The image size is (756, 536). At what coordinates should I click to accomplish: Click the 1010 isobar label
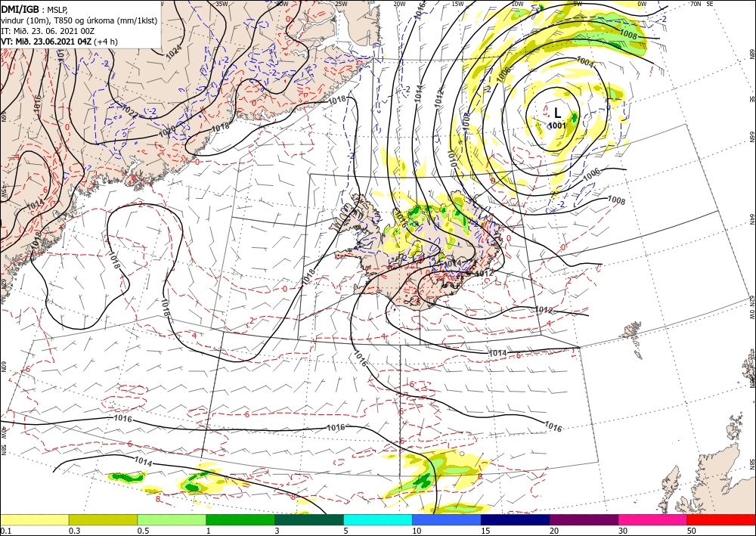(x=453, y=158)
